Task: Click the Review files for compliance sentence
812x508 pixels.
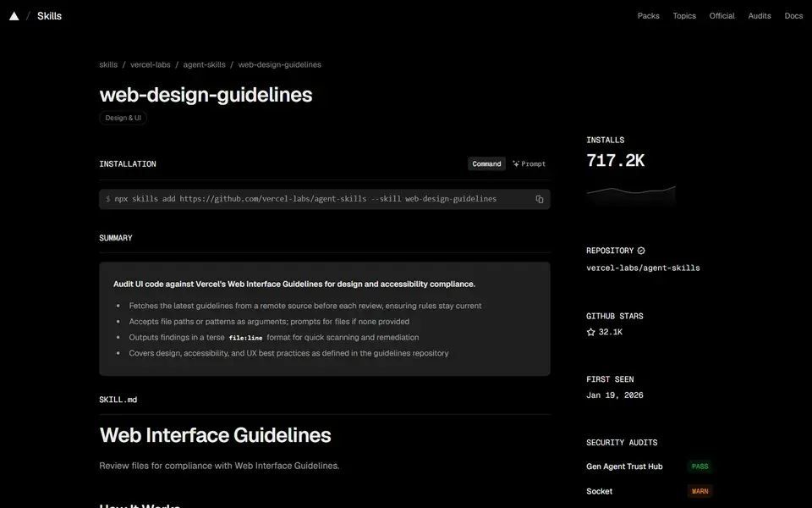Action: [x=219, y=466]
